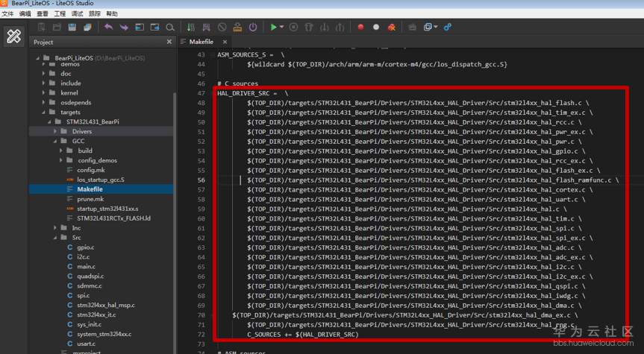Viewport: 644px width, 354px height.
Task: Open the 跟踪 menu
Action: click(x=95, y=13)
